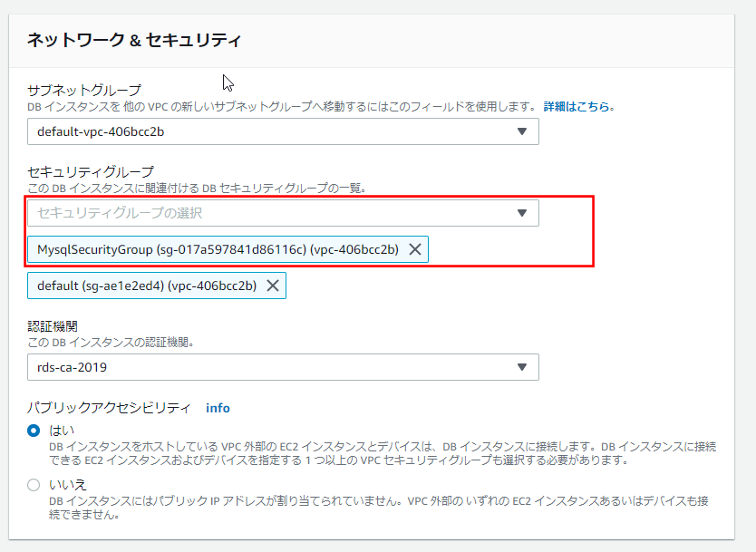The width and height of the screenshot is (756, 552).
Task: Click the 認証機関 label
Action: (53, 326)
